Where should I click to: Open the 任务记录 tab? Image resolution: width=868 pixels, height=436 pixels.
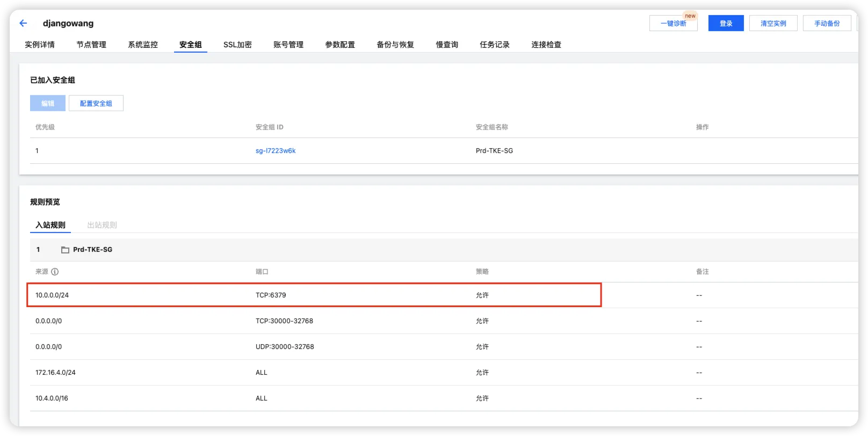click(495, 45)
